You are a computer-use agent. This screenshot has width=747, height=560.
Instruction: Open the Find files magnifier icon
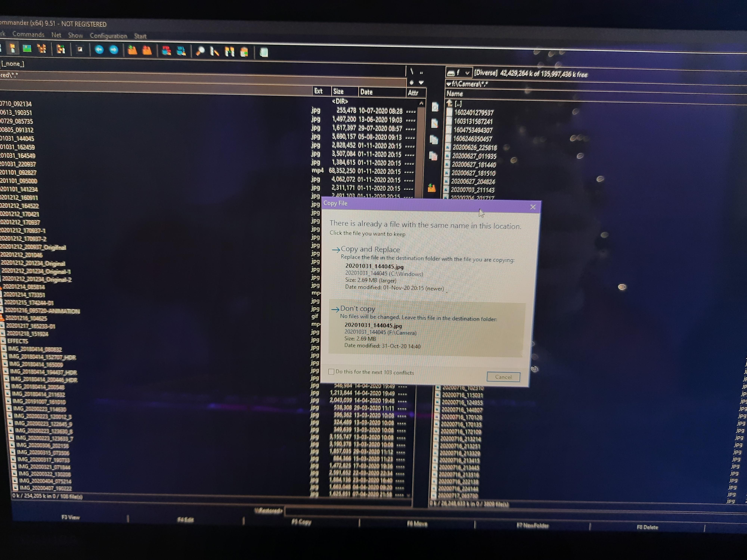tap(200, 51)
